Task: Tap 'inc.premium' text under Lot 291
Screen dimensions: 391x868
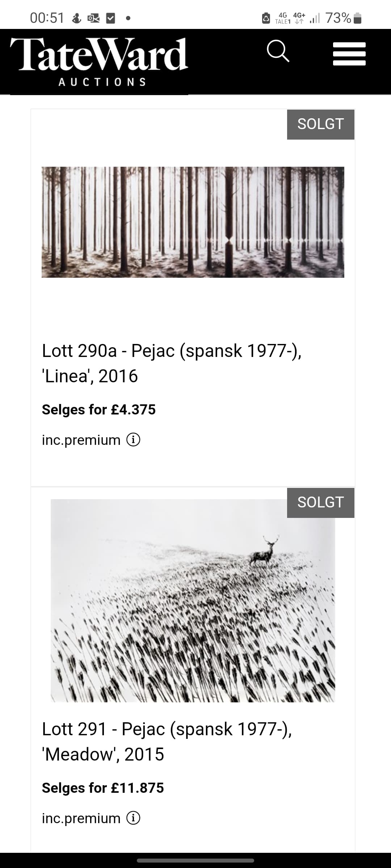Action: coord(81,818)
